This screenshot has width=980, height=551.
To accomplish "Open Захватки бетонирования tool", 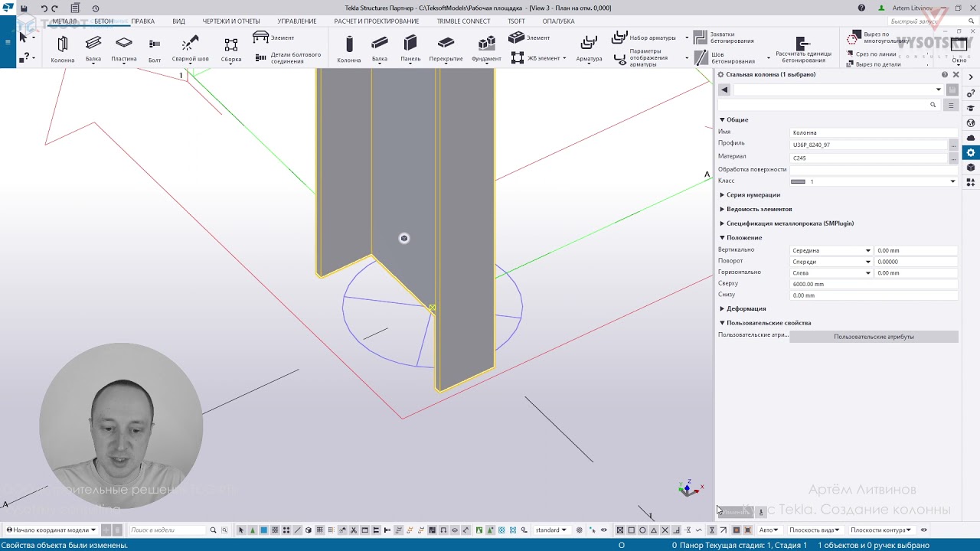I will [724, 37].
